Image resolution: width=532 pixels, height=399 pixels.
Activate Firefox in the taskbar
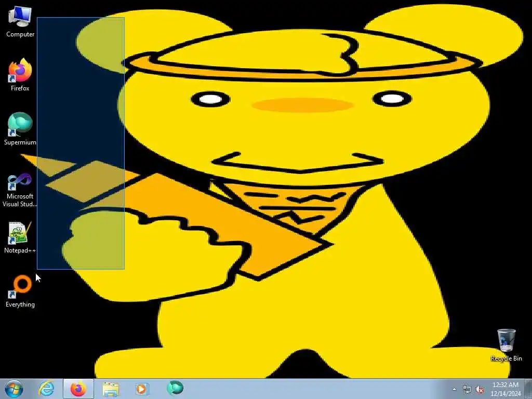tap(78, 389)
